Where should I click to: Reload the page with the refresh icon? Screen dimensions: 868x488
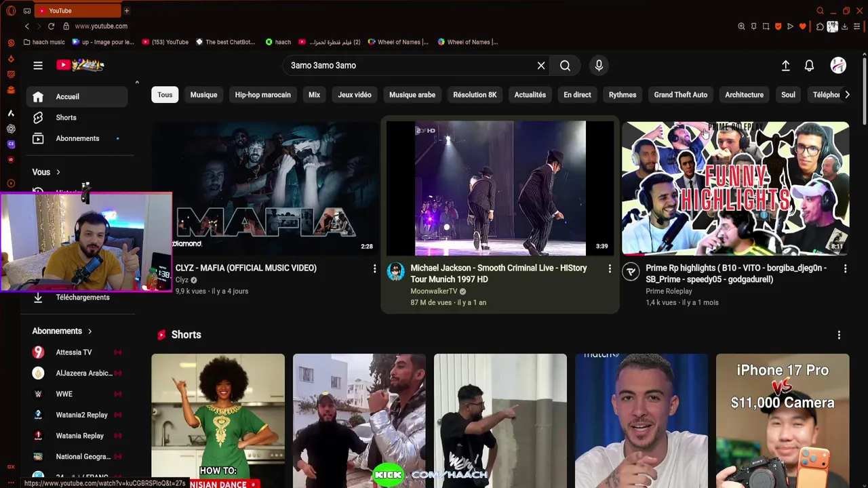click(51, 26)
